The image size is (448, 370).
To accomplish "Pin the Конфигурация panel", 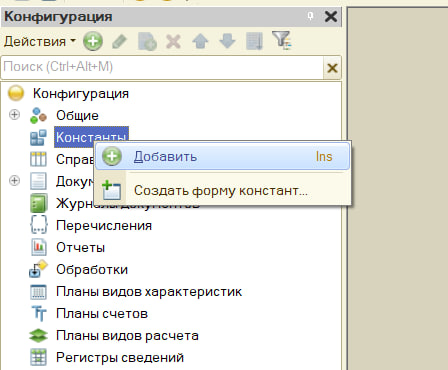I will tap(310, 16).
